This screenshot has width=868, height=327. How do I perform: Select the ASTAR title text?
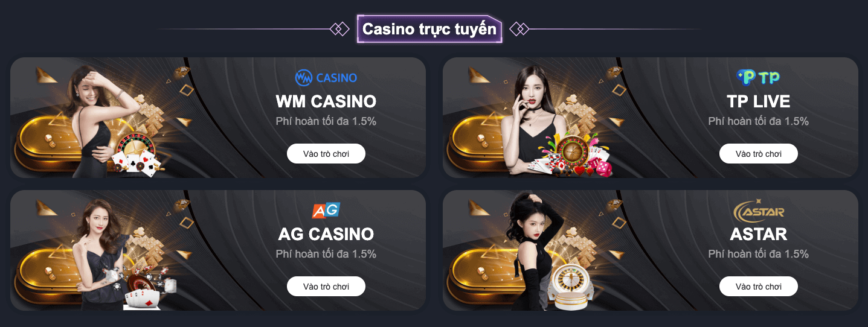[759, 233]
